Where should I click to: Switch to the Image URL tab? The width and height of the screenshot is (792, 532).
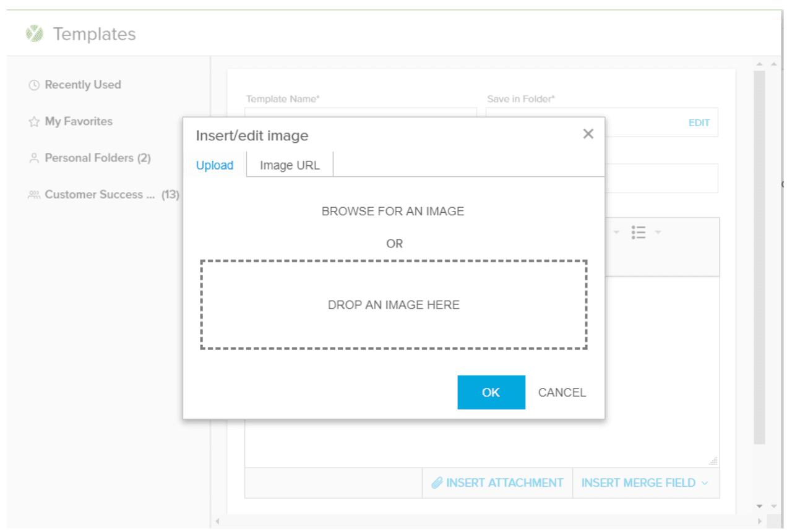(290, 165)
